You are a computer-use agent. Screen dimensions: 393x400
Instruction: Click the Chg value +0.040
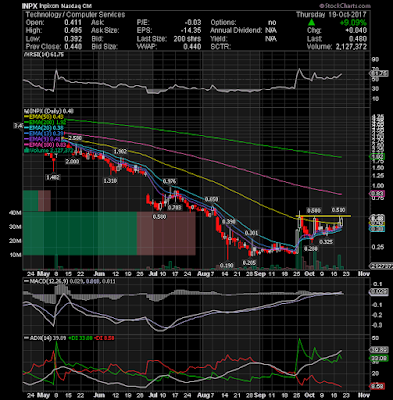[356, 31]
